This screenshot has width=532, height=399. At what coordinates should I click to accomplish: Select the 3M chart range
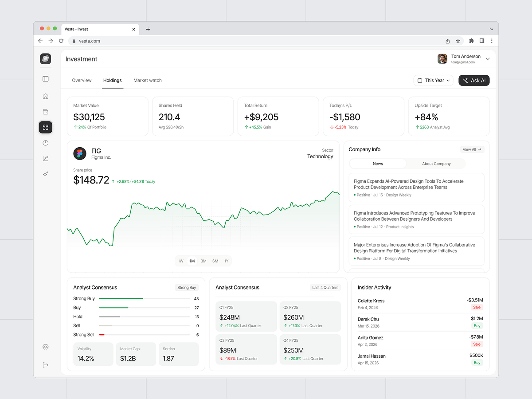(x=203, y=261)
